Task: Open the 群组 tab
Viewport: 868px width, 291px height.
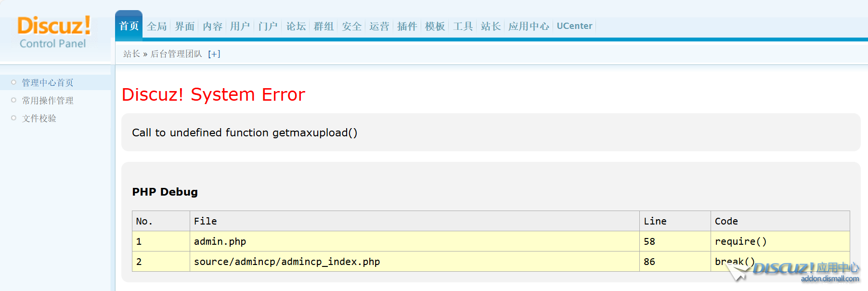Action: [324, 26]
